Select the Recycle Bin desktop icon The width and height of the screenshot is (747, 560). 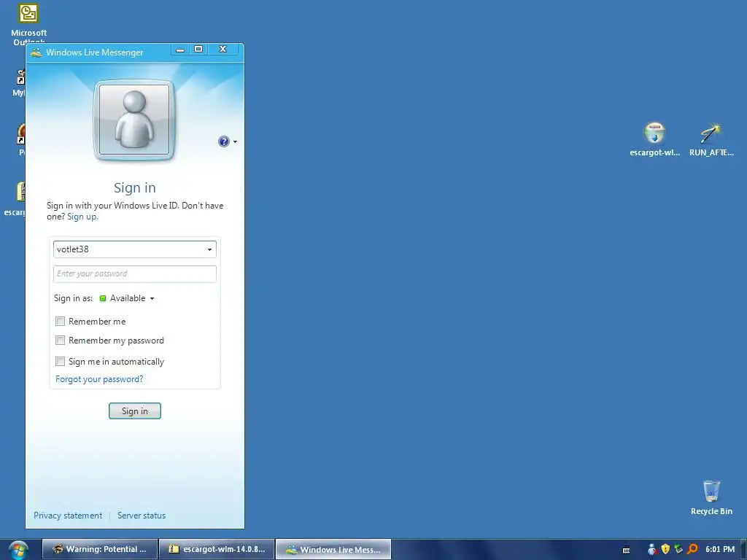[x=711, y=497]
